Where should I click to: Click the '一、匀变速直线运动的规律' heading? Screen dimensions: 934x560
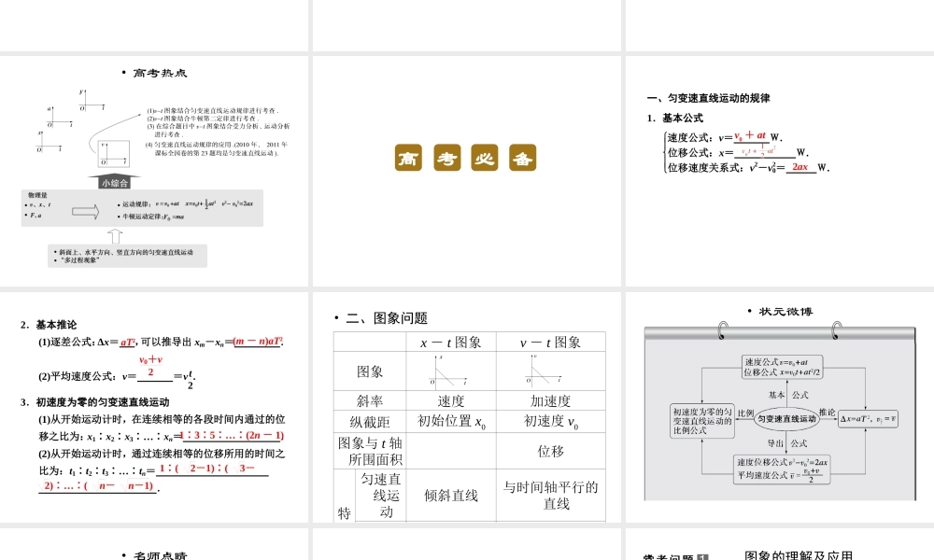point(708,98)
